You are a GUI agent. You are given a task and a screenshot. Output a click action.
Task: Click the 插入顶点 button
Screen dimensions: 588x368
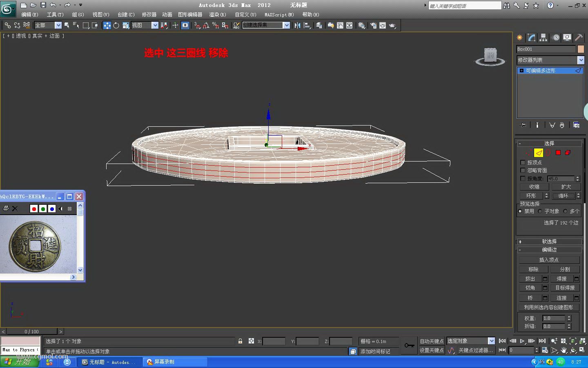(x=549, y=260)
